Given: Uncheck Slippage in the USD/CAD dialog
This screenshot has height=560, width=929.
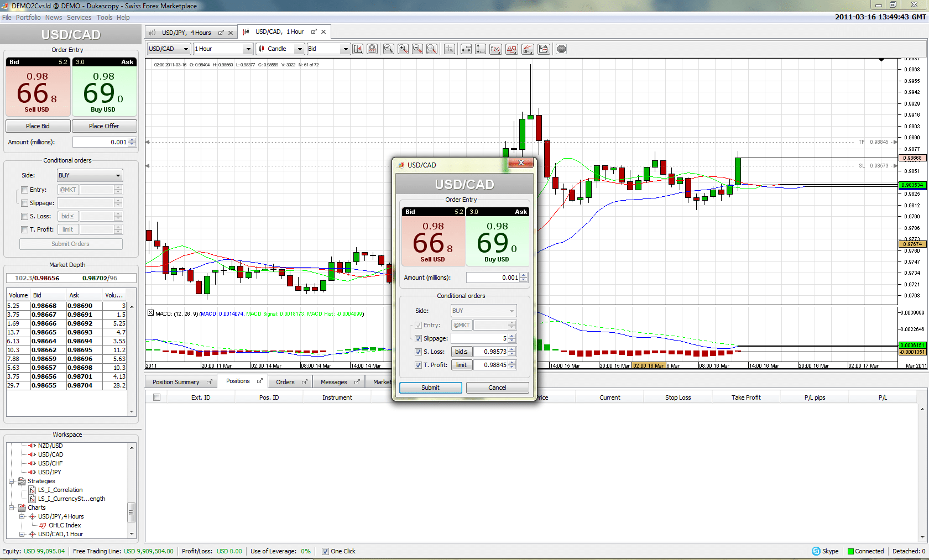Looking at the screenshot, I should click(418, 338).
